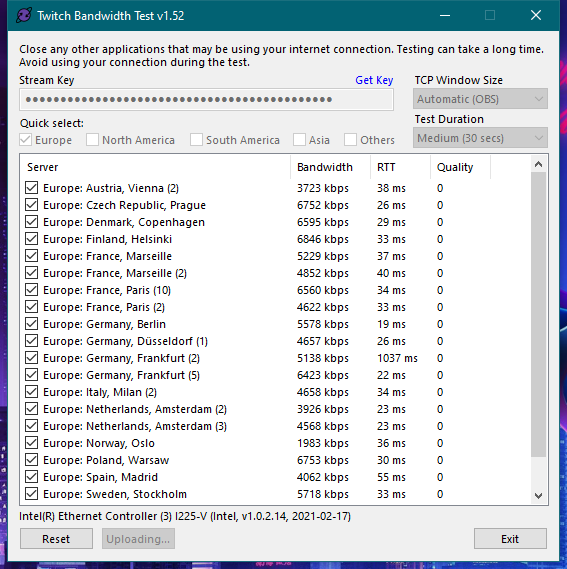Expand the Test Duration dropdown
This screenshot has width=567, height=569.
click(480, 138)
